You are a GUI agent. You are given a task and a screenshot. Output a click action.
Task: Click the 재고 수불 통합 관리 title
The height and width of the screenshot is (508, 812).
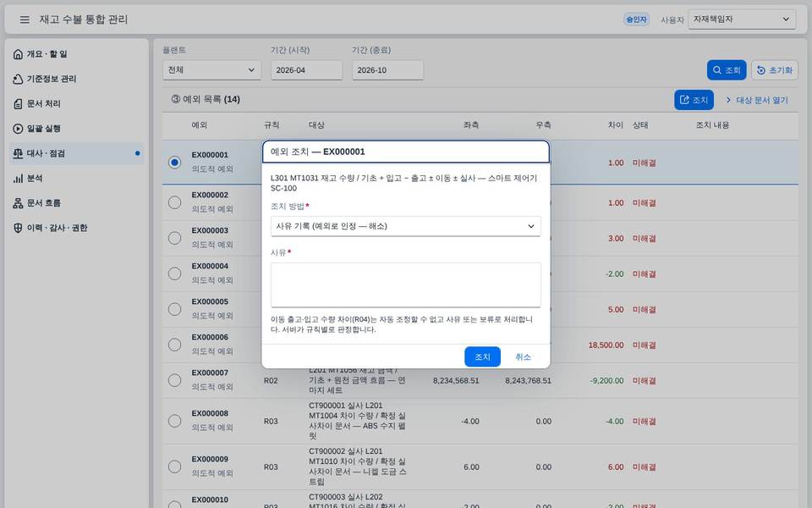click(x=84, y=19)
